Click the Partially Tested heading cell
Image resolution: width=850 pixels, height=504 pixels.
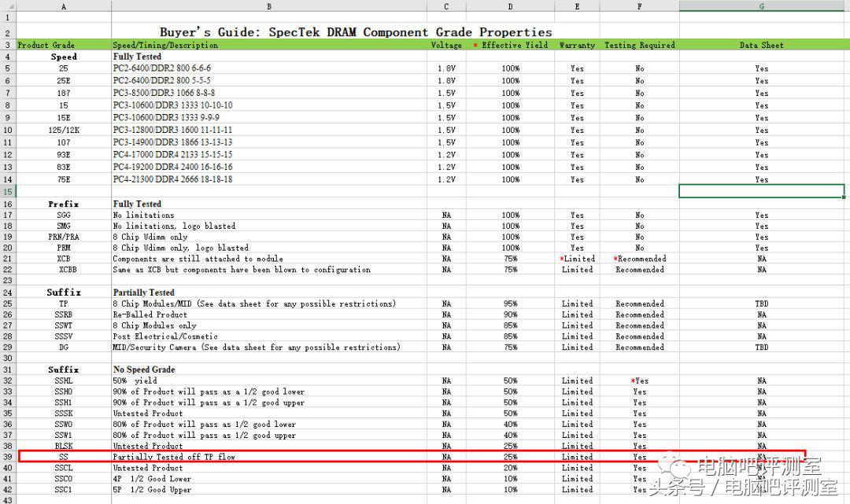269,292
